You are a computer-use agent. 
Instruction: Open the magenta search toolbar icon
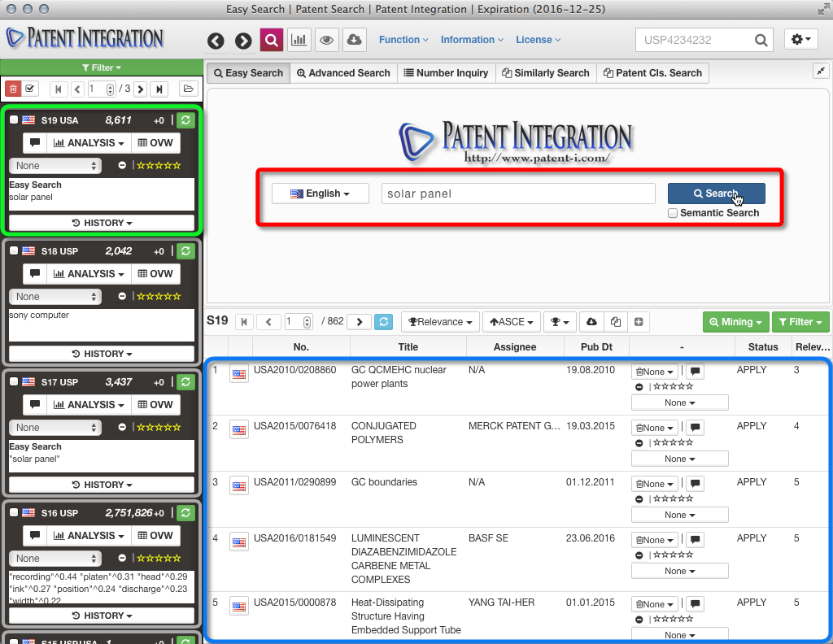(x=272, y=41)
